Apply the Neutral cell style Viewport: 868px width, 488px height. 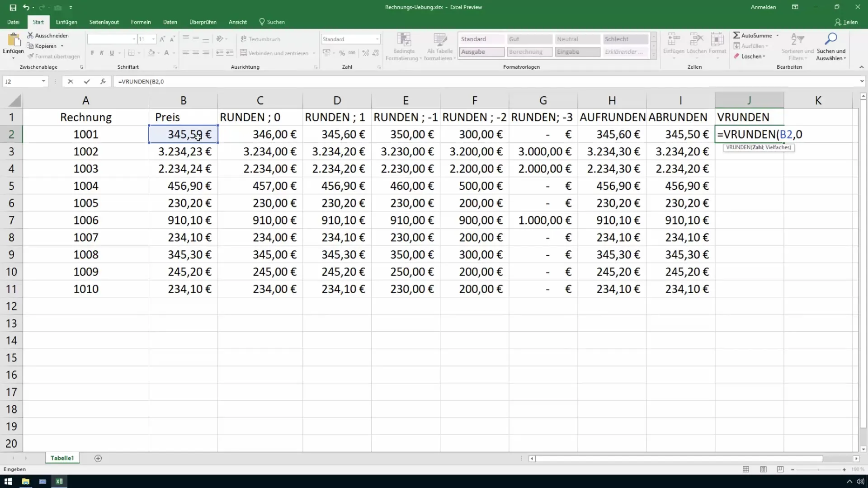coord(577,39)
